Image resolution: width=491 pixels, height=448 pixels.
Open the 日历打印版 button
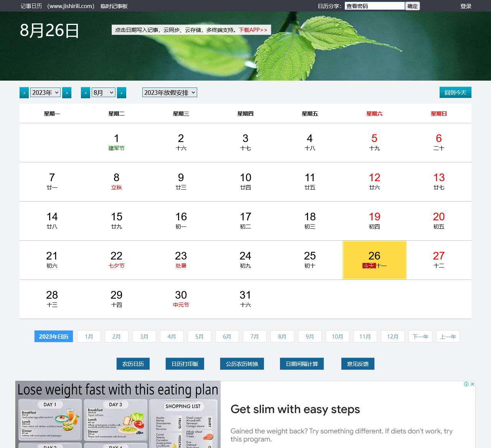185,364
